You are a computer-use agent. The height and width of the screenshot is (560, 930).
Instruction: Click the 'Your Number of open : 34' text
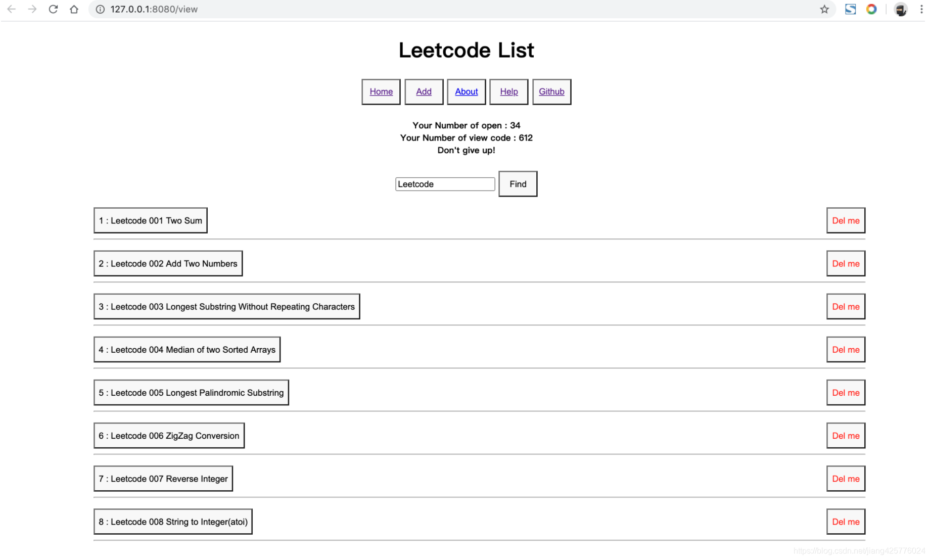point(466,125)
